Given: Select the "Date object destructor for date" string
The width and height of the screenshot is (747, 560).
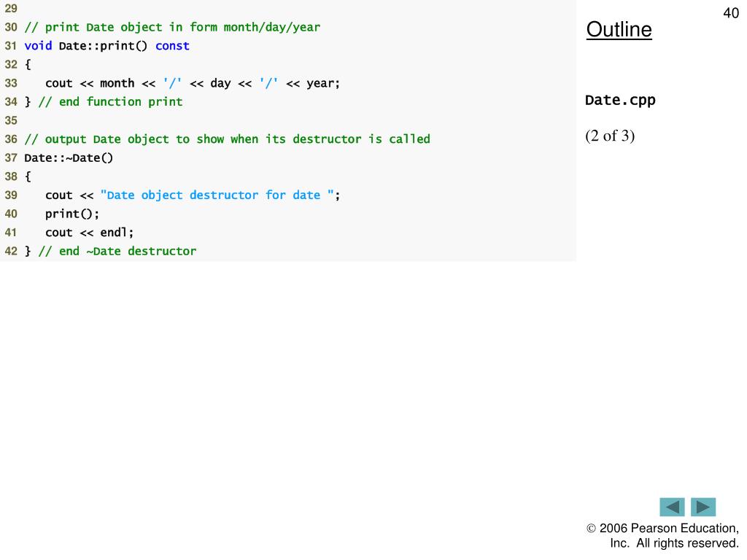Looking at the screenshot, I should pos(217,195).
